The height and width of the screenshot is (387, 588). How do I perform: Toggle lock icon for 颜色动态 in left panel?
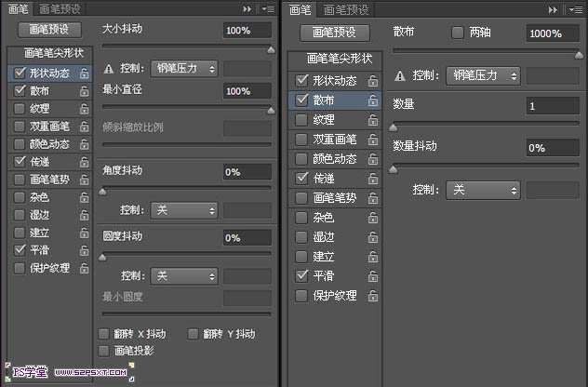point(85,144)
